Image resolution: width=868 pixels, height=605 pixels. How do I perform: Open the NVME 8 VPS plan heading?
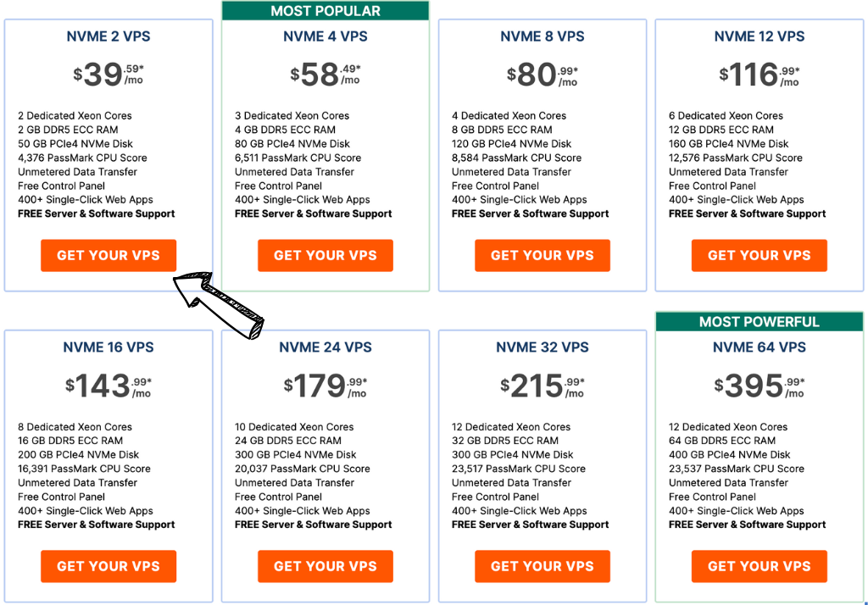click(542, 36)
